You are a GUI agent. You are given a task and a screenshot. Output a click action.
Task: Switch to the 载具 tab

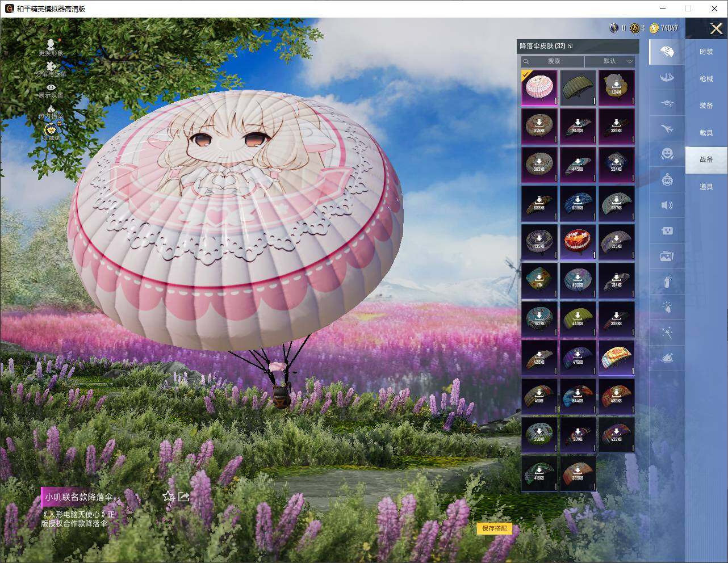click(x=706, y=133)
